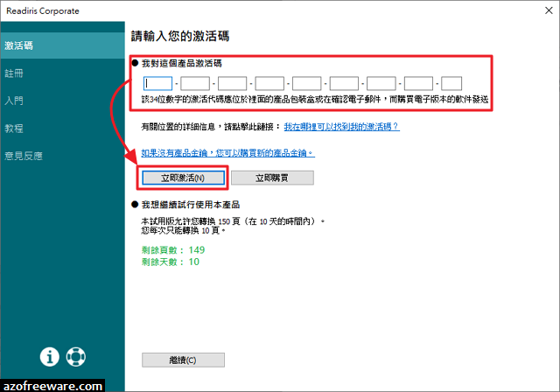Open the info icon in sidebar
Image resolution: width=560 pixels, height=392 pixels.
49,357
